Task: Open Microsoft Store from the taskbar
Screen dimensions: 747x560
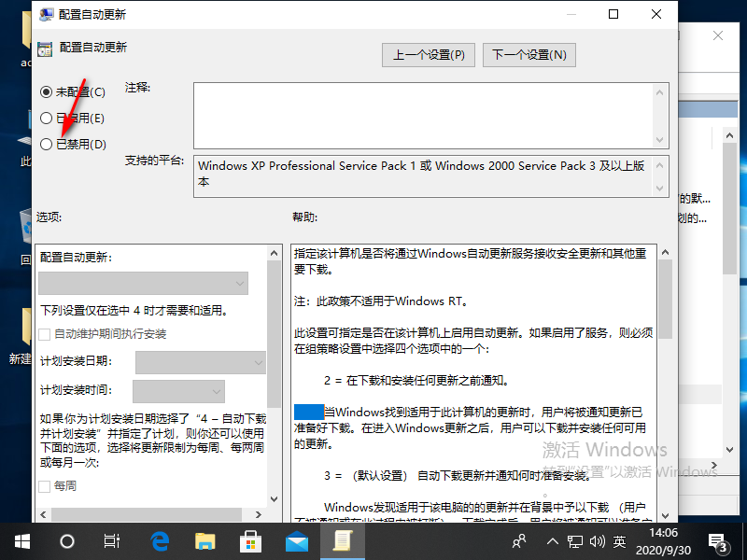Action: [251, 540]
